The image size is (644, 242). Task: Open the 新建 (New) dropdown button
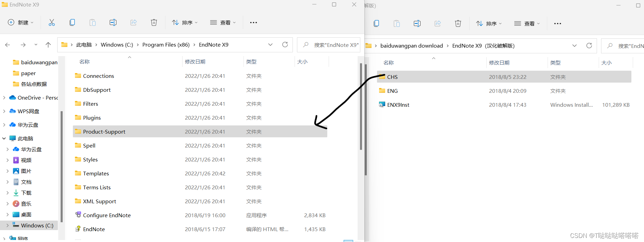tap(21, 22)
